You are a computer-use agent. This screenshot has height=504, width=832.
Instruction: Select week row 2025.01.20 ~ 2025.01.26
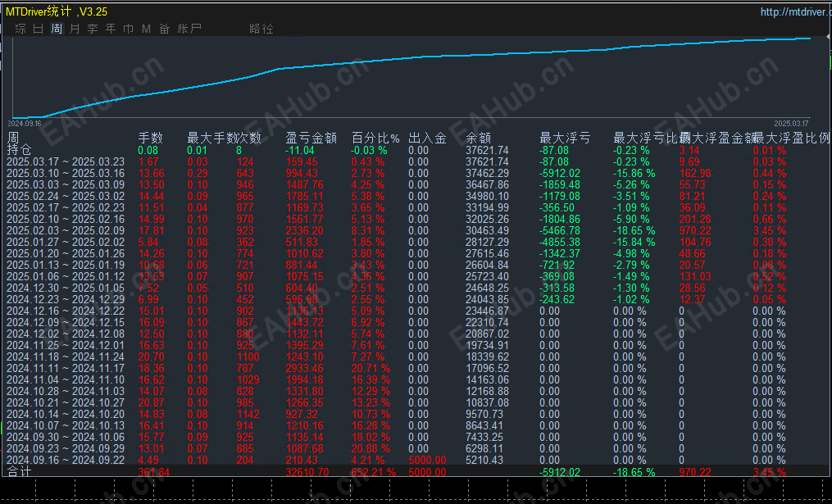[x=66, y=253]
